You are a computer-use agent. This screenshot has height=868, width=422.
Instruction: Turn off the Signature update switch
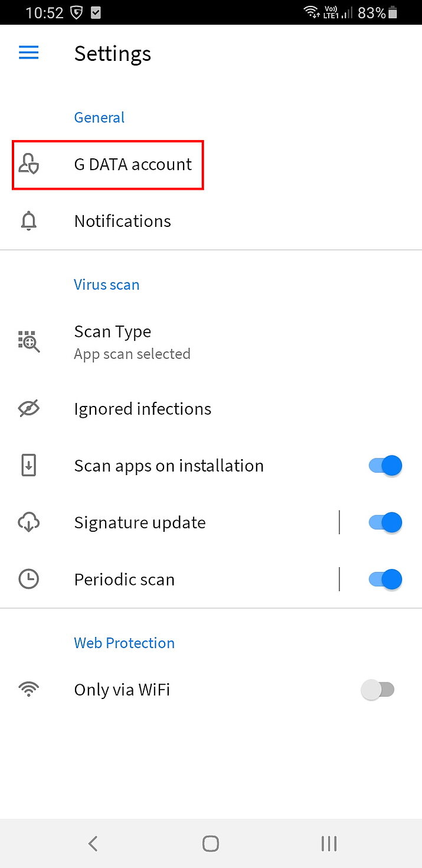tap(385, 522)
